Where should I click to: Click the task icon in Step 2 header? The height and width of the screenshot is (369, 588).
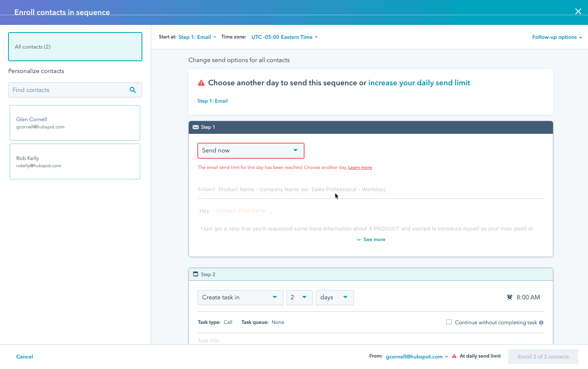196,274
